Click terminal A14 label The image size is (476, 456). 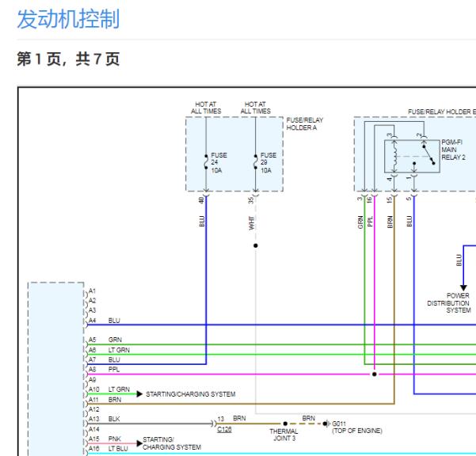(x=93, y=429)
